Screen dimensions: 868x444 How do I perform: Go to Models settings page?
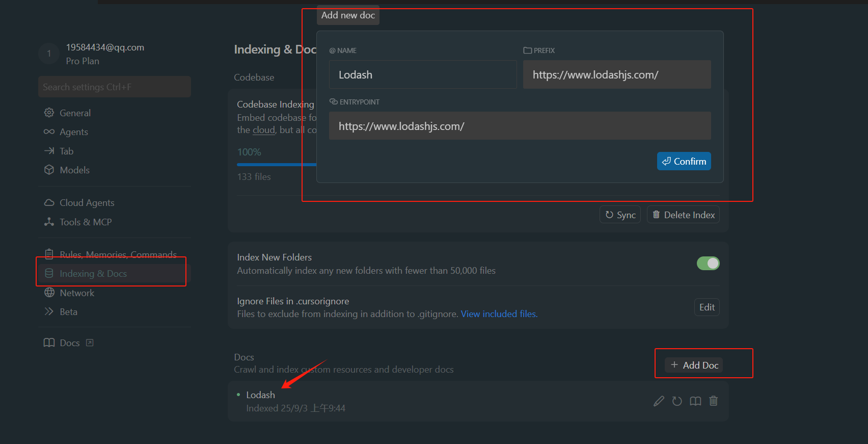(x=74, y=170)
